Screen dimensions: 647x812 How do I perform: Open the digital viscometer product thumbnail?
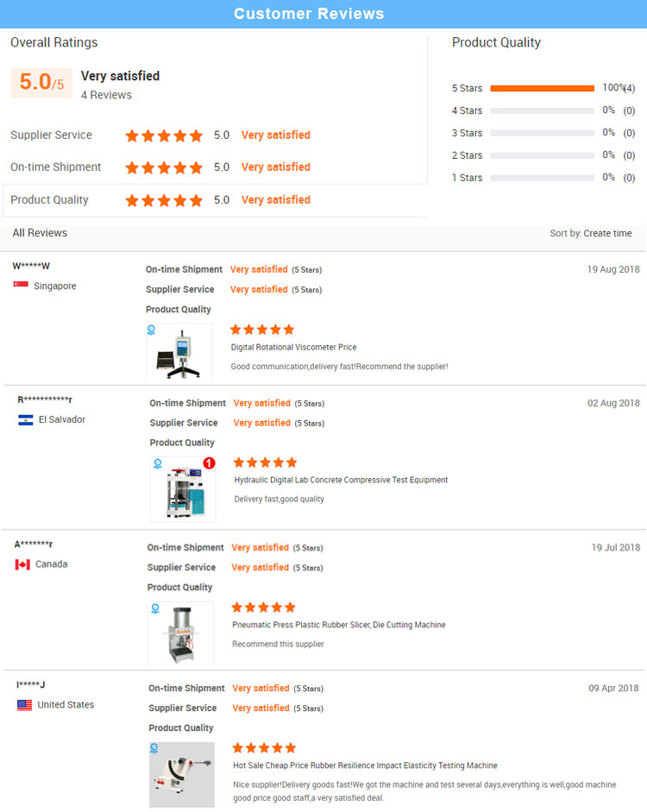[x=179, y=354]
